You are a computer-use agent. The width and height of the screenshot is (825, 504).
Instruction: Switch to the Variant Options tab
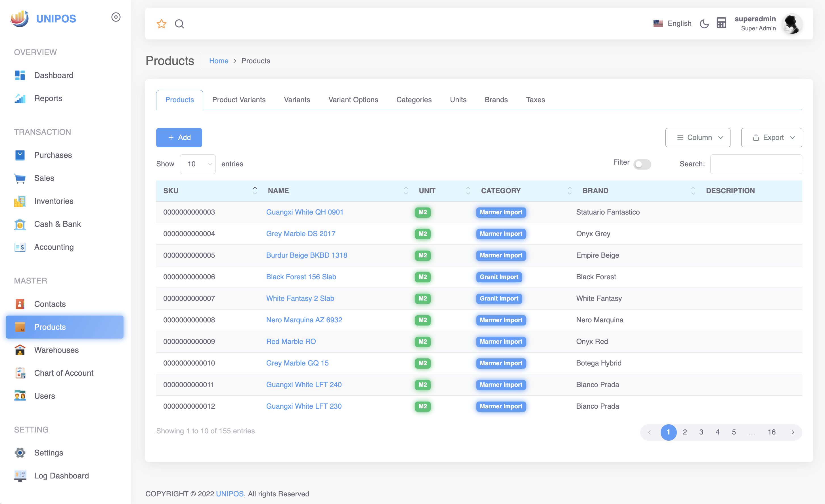tap(353, 100)
